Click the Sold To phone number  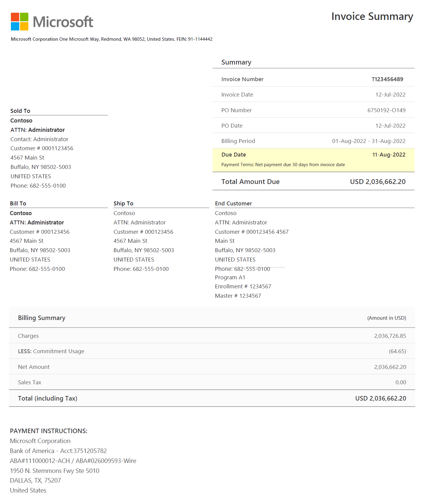point(38,186)
